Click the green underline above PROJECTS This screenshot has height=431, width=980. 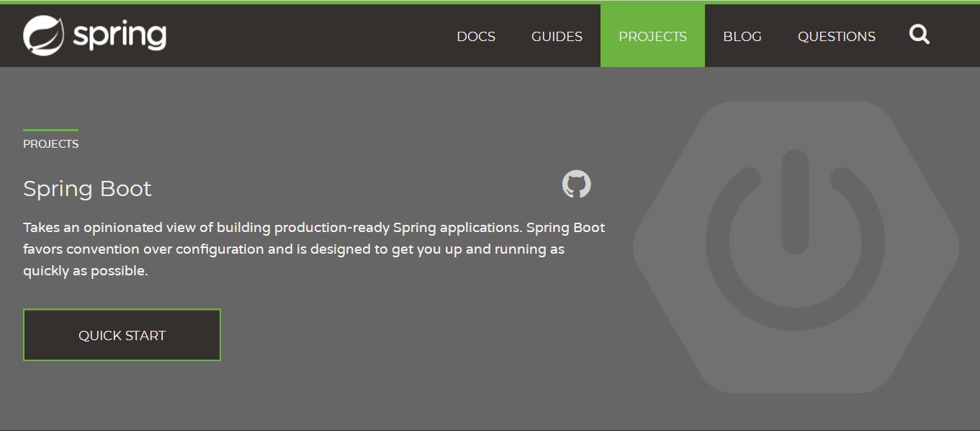(50, 130)
